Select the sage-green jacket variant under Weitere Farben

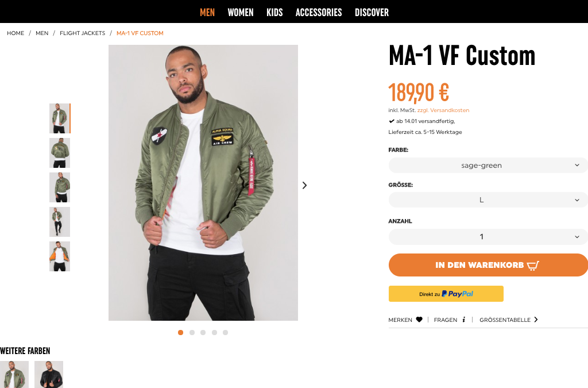coord(14,374)
